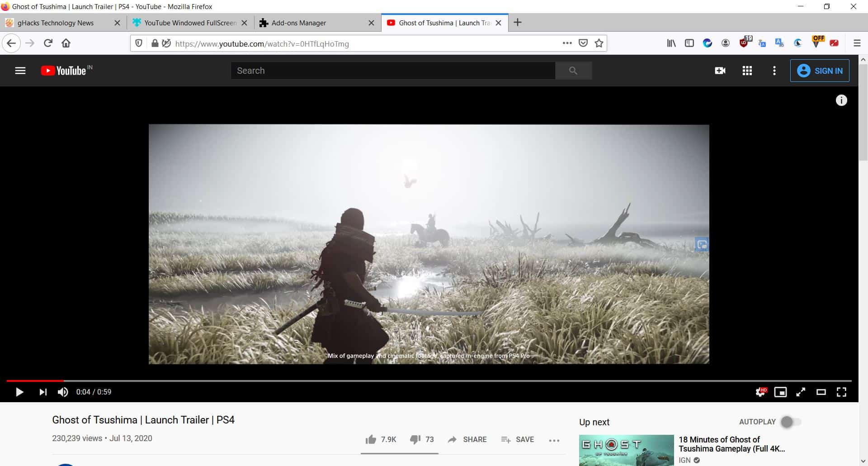868x466 pixels.
Task: Open the create video camera icon
Action: point(720,71)
